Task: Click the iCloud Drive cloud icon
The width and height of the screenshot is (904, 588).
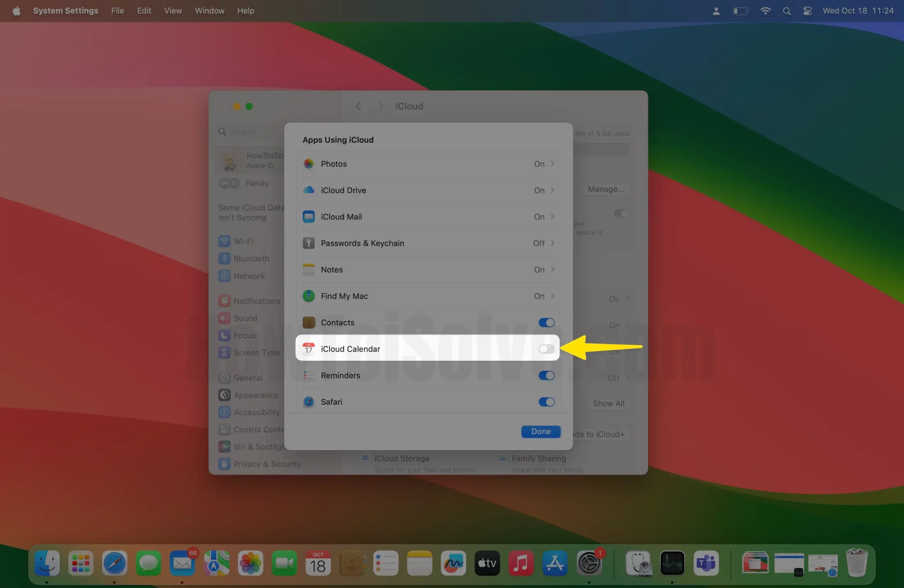Action: click(308, 190)
